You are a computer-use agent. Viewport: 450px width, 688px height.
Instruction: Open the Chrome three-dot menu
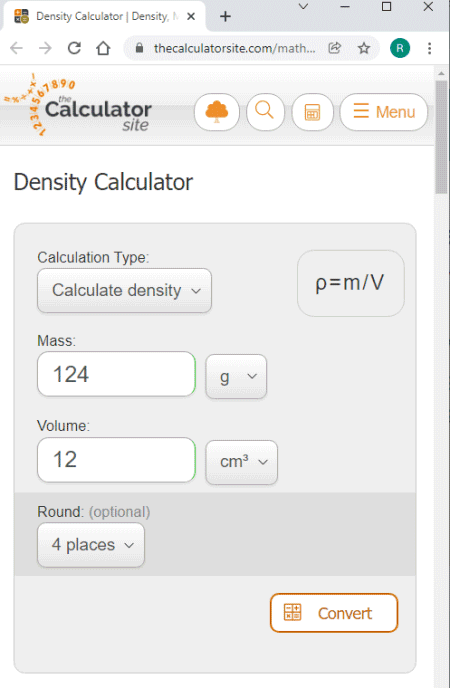point(429,48)
